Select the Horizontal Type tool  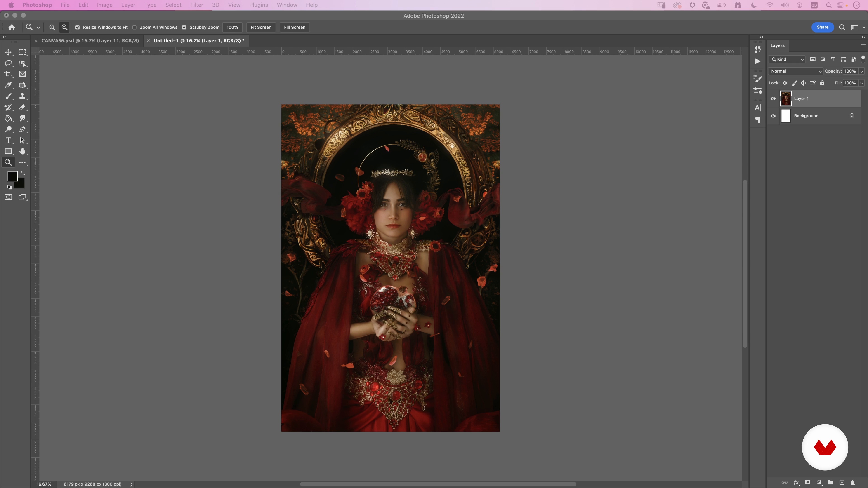click(8, 141)
